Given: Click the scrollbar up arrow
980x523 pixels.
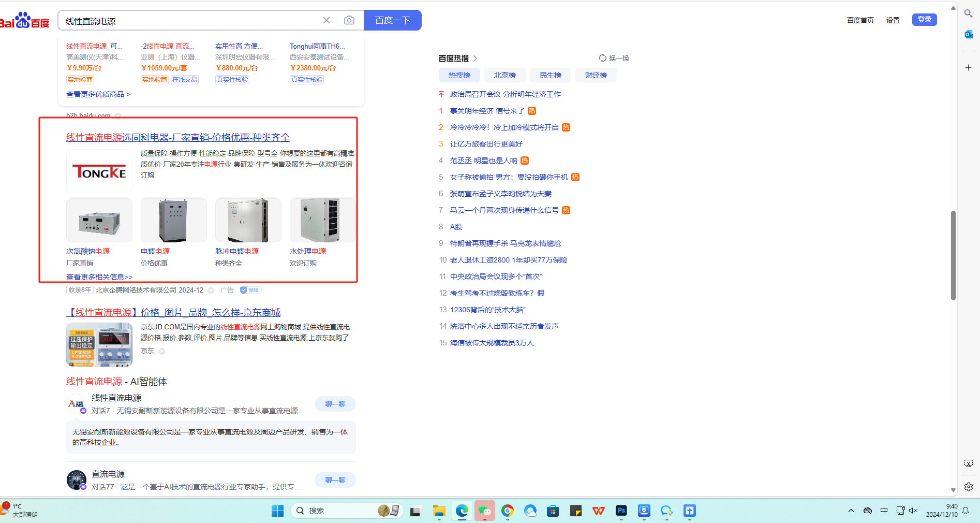Looking at the screenshot, I should 953,8.
